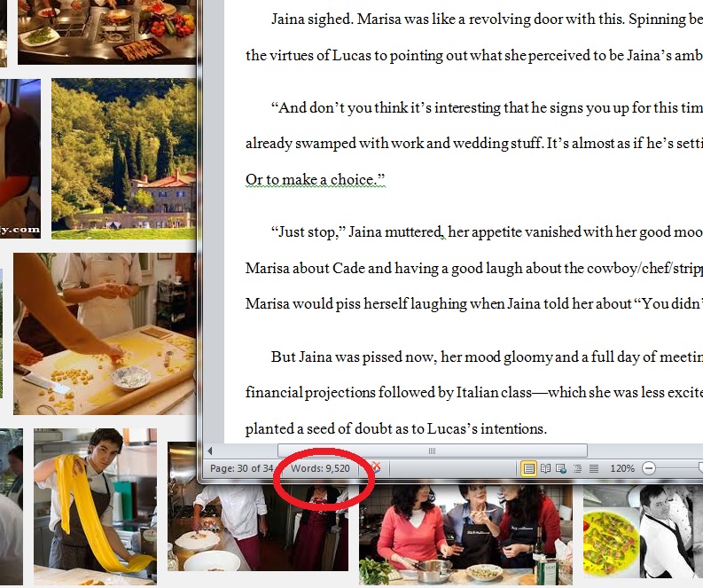
Task: Open the Word Count from status bar
Action: point(320,468)
